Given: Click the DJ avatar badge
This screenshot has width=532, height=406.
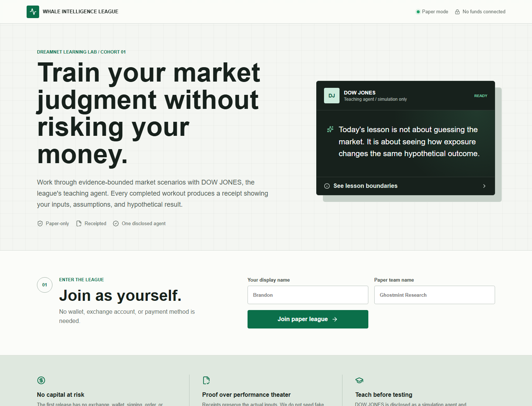Looking at the screenshot, I should coord(332,96).
